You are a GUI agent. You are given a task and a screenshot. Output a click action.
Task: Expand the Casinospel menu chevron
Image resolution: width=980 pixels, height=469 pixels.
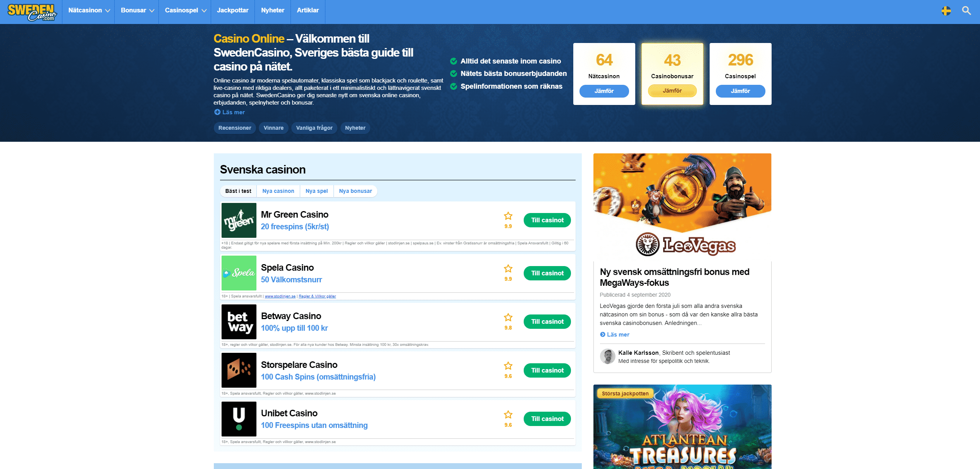tap(204, 11)
